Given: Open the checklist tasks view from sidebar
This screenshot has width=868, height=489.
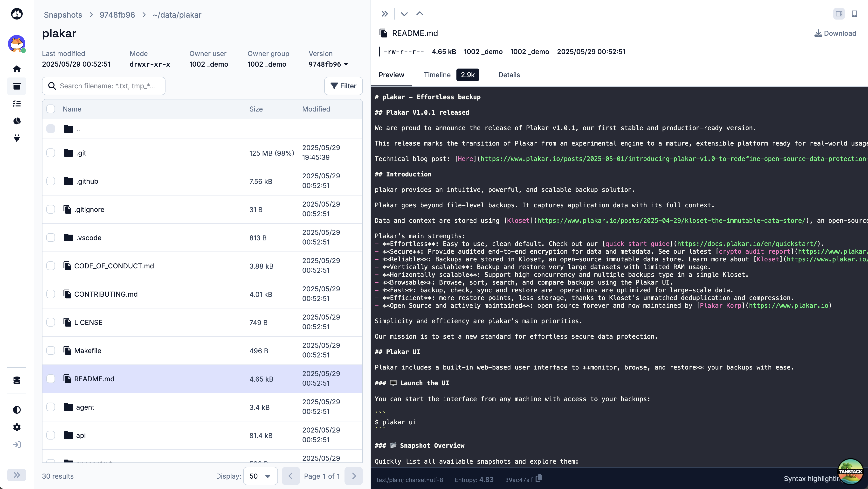Looking at the screenshot, I should (17, 104).
